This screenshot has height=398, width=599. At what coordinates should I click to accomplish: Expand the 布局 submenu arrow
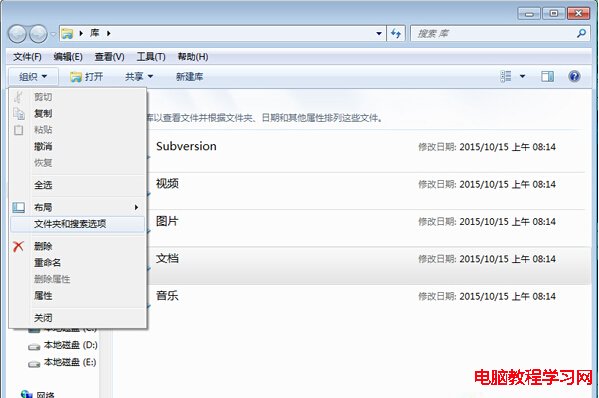pyautogui.click(x=136, y=207)
